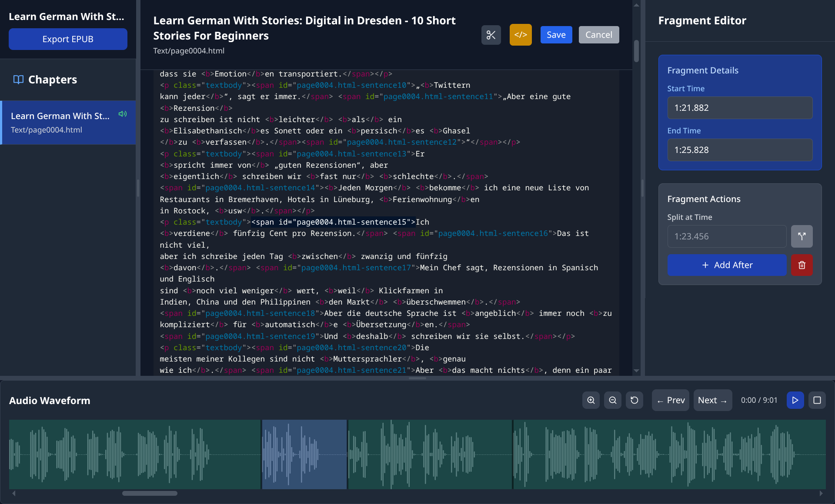This screenshot has width=835, height=504.
Task: Click the speaker audio icon on chapter
Action: point(123,114)
